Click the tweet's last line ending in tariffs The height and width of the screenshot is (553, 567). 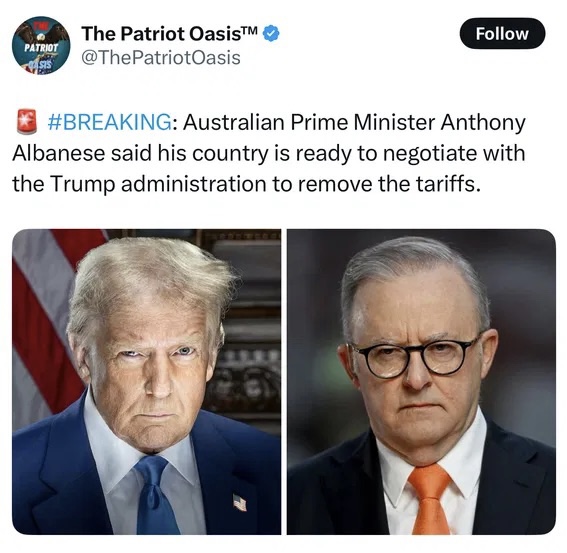coord(247,184)
